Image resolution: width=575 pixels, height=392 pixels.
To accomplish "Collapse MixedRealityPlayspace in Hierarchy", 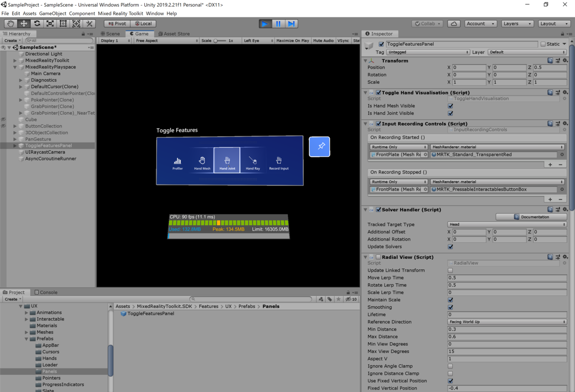I will tap(15, 68).
